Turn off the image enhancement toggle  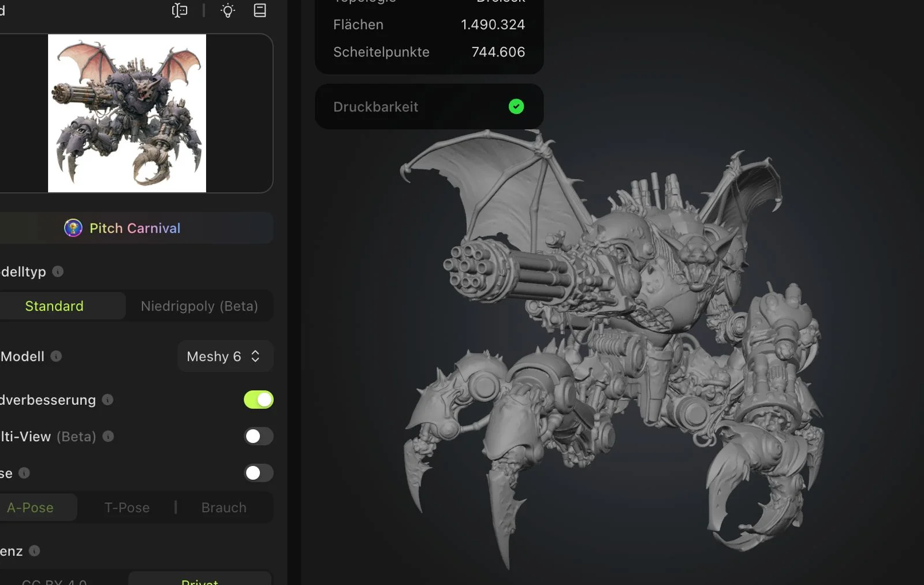tap(258, 400)
